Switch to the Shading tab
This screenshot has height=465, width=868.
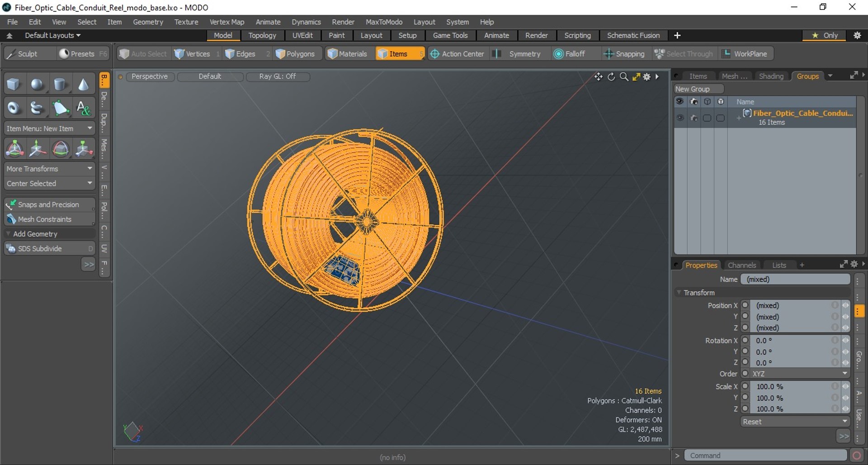[771, 76]
